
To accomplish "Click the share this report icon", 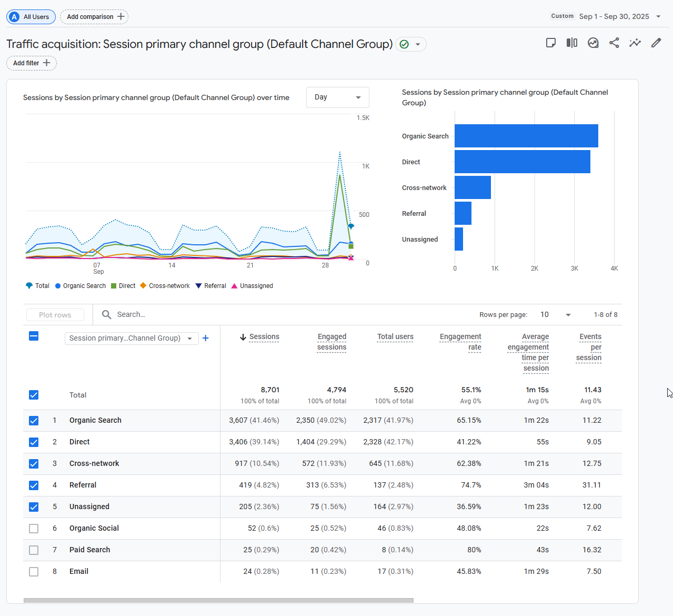I will [614, 43].
